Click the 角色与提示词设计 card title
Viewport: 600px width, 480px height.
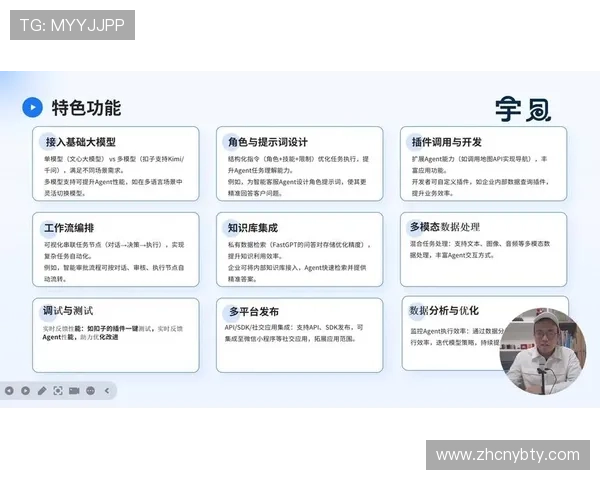pos(268,142)
